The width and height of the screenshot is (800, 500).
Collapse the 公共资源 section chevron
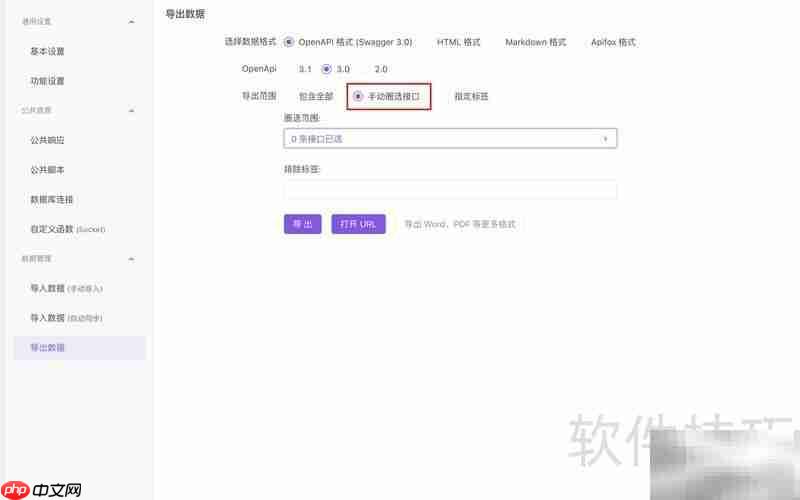point(131,111)
